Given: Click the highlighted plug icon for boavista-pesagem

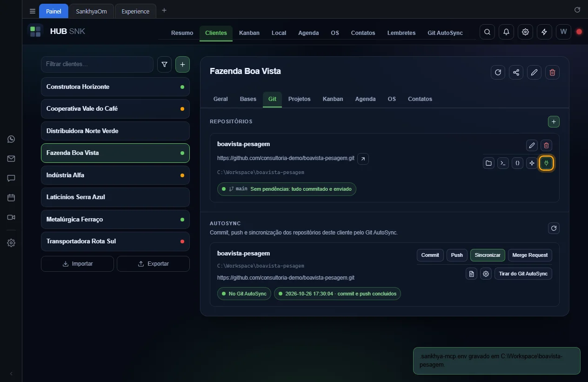Looking at the screenshot, I should click(546, 163).
